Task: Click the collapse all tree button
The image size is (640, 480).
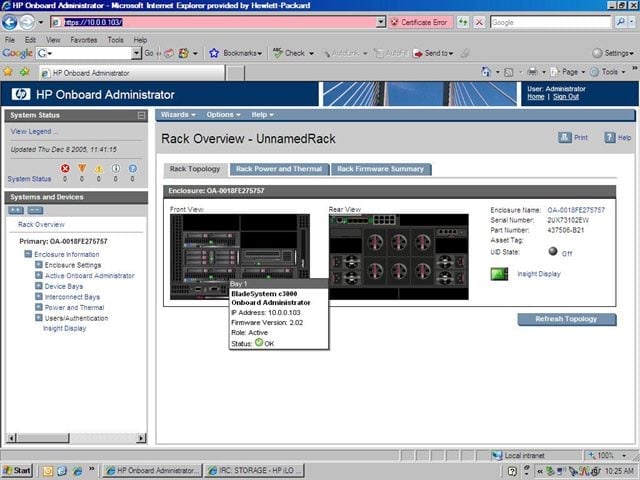Action: pyautogui.click(x=35, y=210)
